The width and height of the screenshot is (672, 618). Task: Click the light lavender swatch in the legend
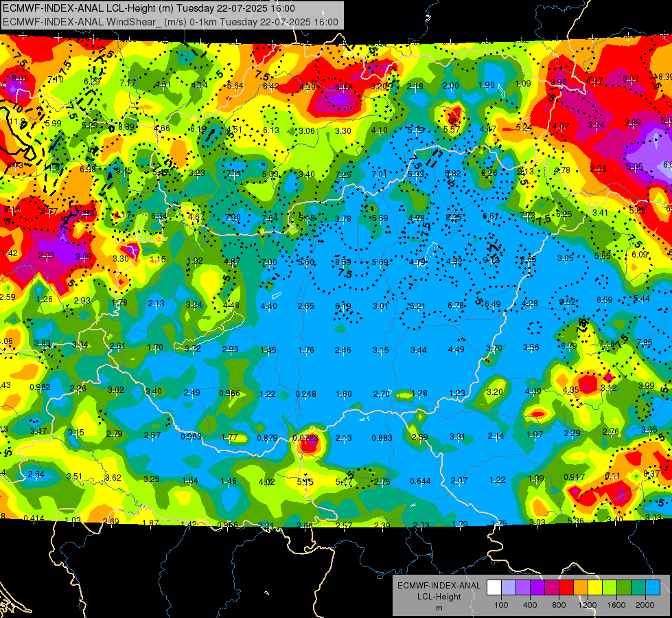coord(509,588)
